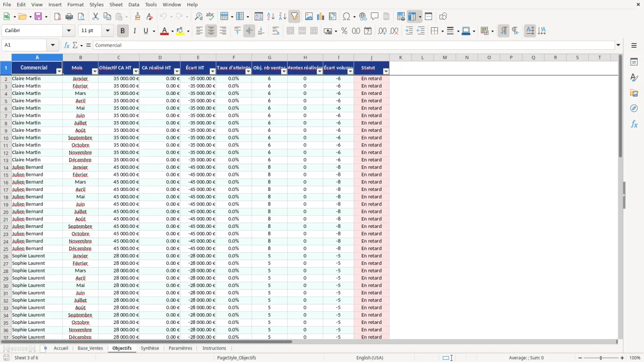Click the Sort Descending icon

pos(283,17)
